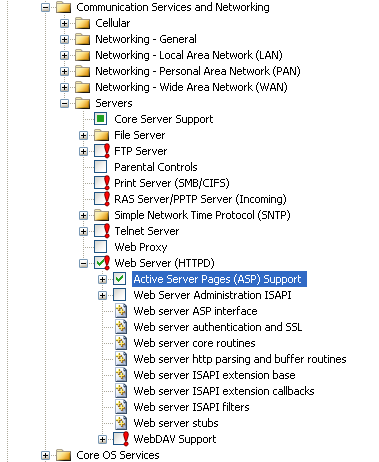The height and width of the screenshot is (462, 379).
Task: Collapse the Web Server (HTTPD) node
Action: point(83,263)
